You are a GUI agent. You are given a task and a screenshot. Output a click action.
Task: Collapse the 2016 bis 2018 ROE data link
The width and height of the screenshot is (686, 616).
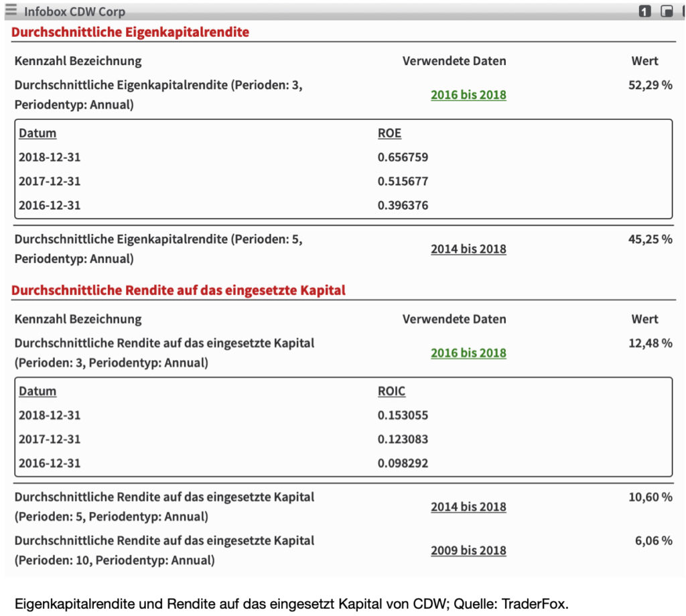468,95
